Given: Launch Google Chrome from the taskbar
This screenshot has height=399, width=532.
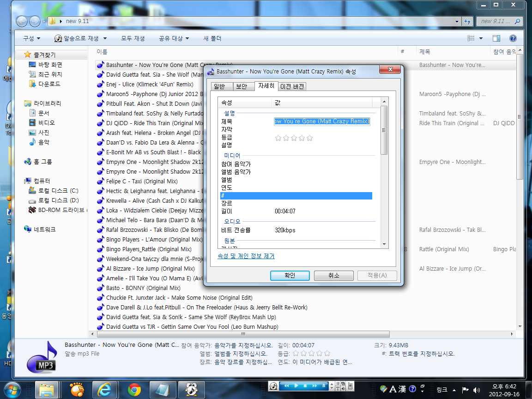Looking at the screenshot, I should click(x=134, y=390).
